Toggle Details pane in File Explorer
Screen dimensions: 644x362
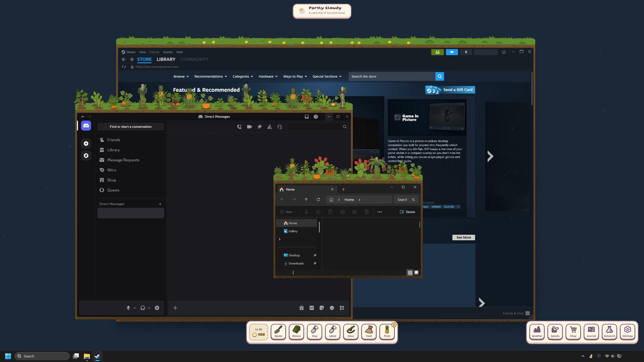click(x=407, y=212)
